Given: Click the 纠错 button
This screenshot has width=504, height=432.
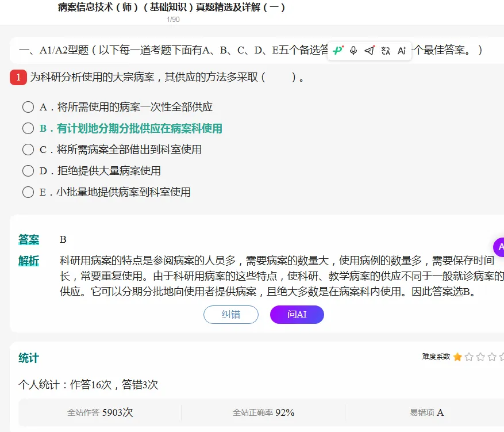Looking at the screenshot, I should (x=231, y=315).
